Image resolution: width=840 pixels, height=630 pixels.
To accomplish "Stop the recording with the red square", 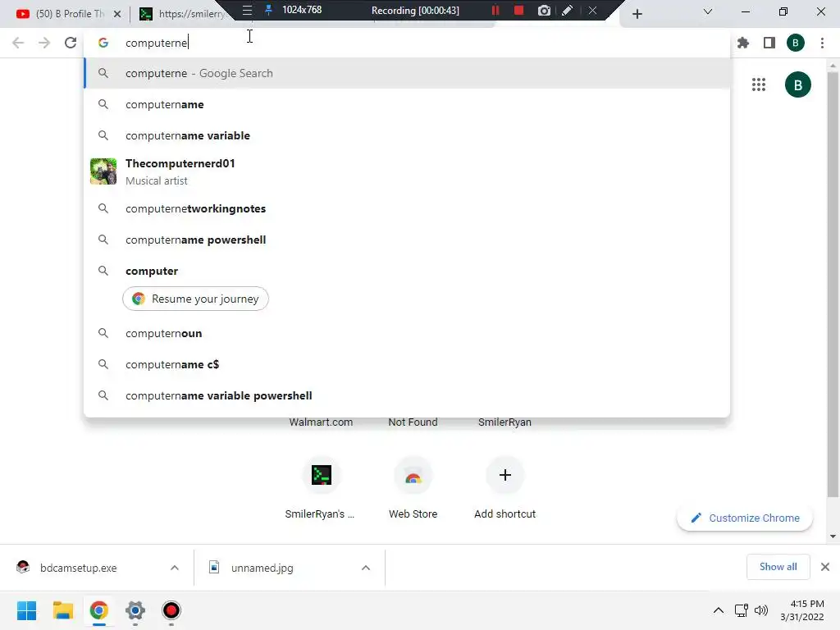I will [518, 10].
